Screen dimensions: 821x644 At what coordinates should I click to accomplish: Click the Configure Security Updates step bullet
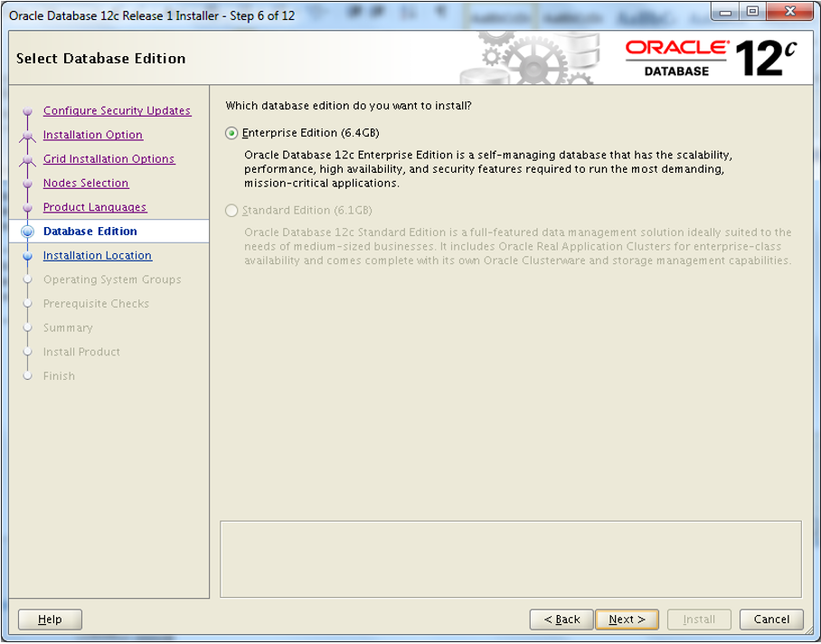[28, 111]
